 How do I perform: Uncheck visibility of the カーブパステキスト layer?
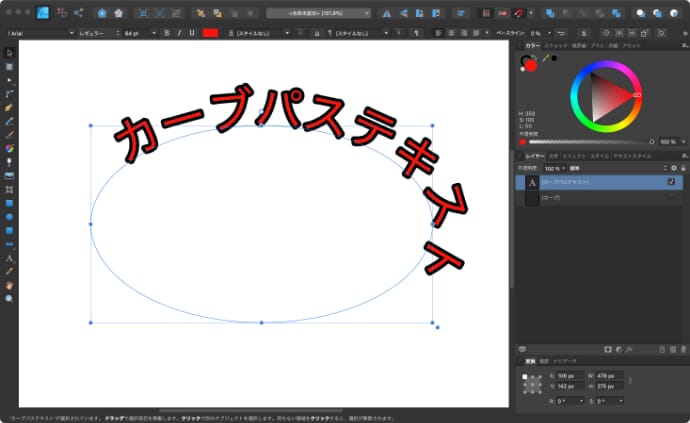tap(671, 182)
